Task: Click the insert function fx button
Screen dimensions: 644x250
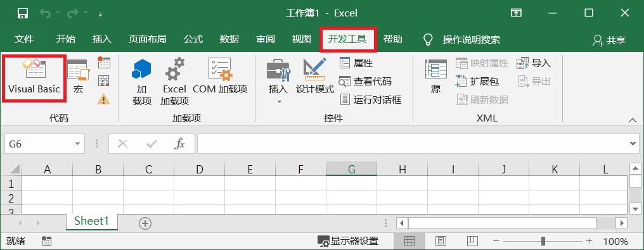Action: click(x=179, y=144)
